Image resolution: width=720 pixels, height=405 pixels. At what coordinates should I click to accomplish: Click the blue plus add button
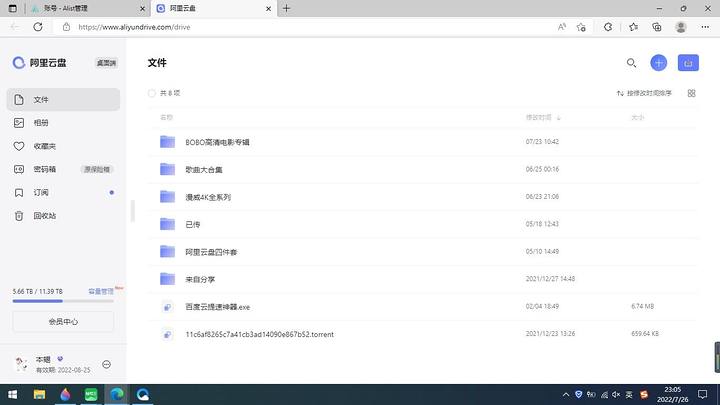pos(658,63)
